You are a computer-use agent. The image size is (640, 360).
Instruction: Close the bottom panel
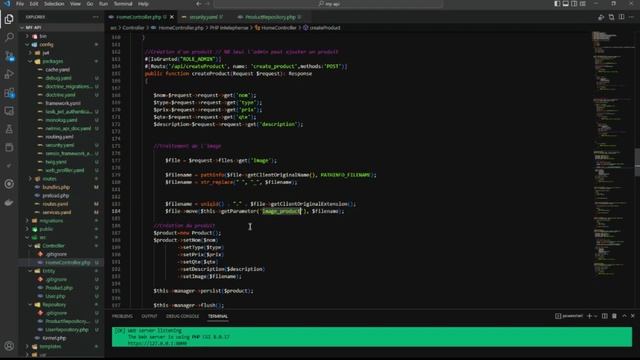tap(633, 316)
